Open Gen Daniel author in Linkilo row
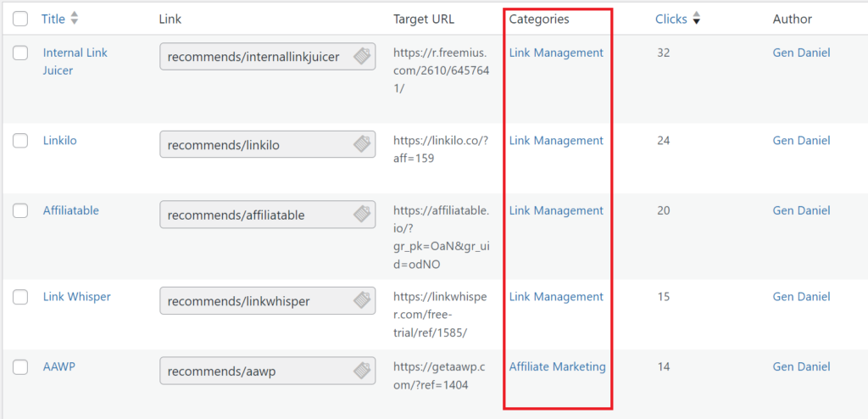 coord(801,140)
